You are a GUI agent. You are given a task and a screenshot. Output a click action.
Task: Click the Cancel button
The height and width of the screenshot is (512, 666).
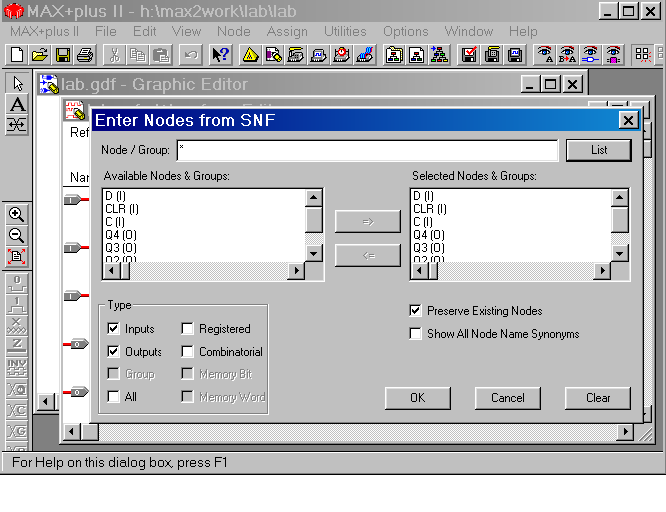click(x=508, y=398)
